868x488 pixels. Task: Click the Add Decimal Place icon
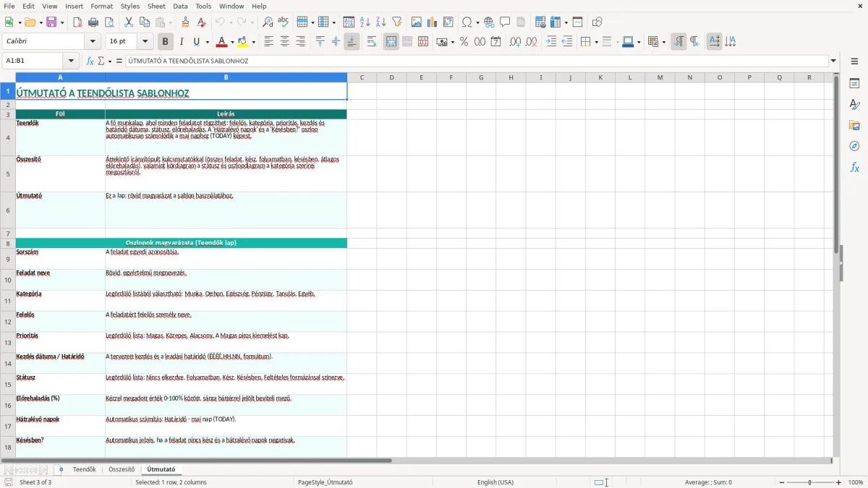coord(515,42)
